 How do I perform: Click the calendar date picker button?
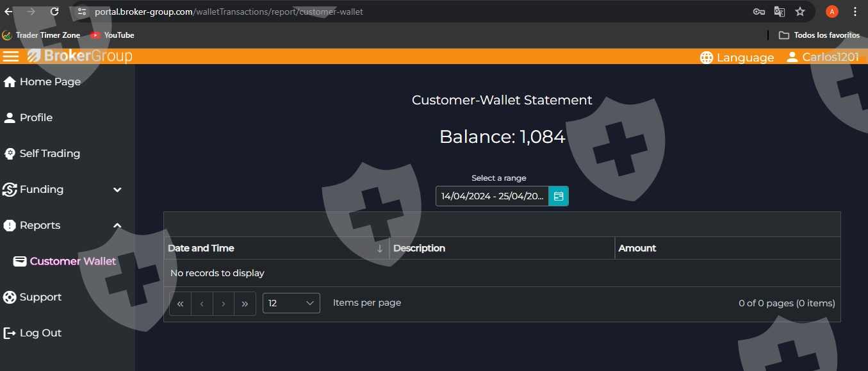[559, 196]
